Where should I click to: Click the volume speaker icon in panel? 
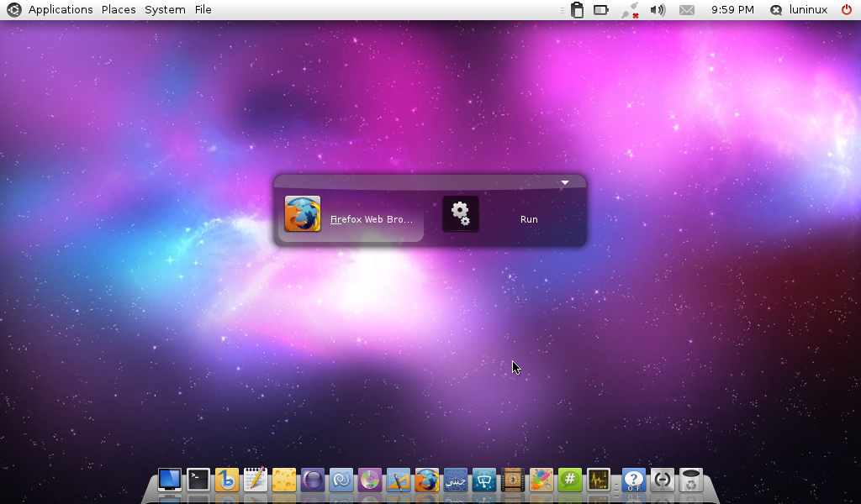click(658, 10)
